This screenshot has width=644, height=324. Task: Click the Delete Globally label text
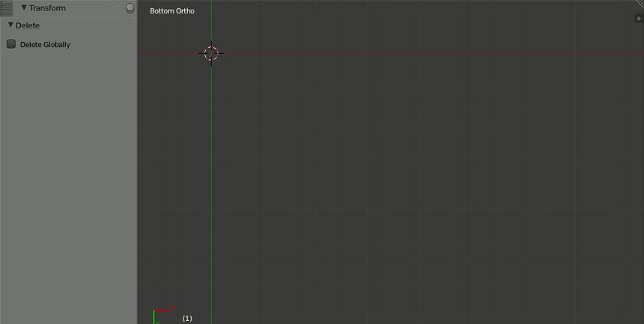45,45
